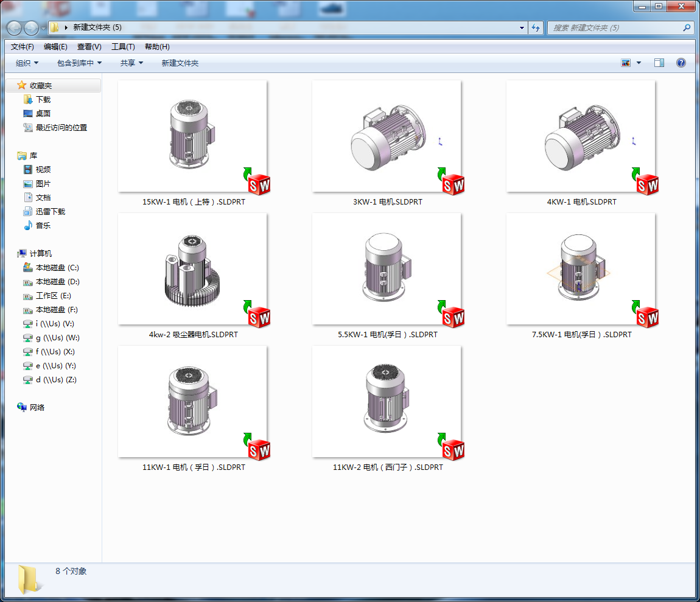Image resolution: width=700 pixels, height=602 pixels.
Task: Change view with the view icon button
Action: pyautogui.click(x=626, y=63)
